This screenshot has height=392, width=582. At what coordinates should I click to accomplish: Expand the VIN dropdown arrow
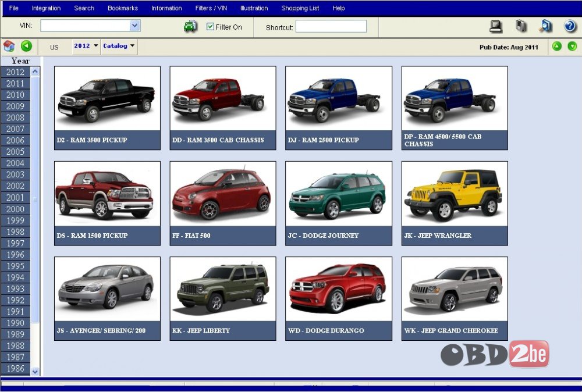click(x=135, y=25)
